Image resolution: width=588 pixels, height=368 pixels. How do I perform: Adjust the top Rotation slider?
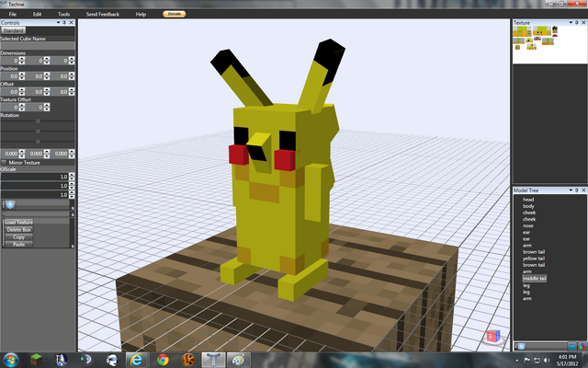pos(38,121)
